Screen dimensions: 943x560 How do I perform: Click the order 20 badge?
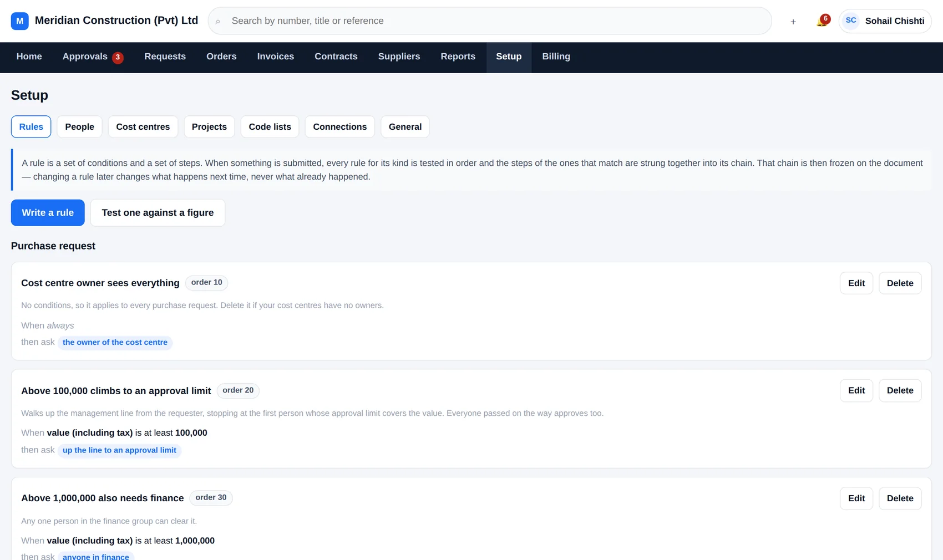(238, 390)
